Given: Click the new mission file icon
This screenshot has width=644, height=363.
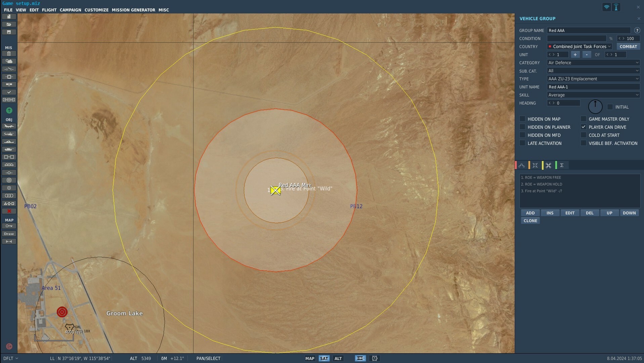Looking at the screenshot, I should point(9,16).
